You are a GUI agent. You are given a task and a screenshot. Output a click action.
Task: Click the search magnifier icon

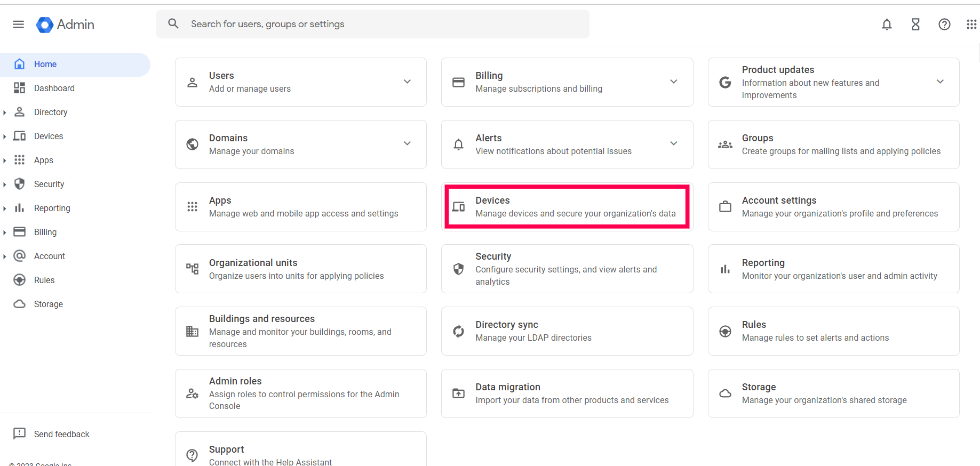[x=173, y=24]
